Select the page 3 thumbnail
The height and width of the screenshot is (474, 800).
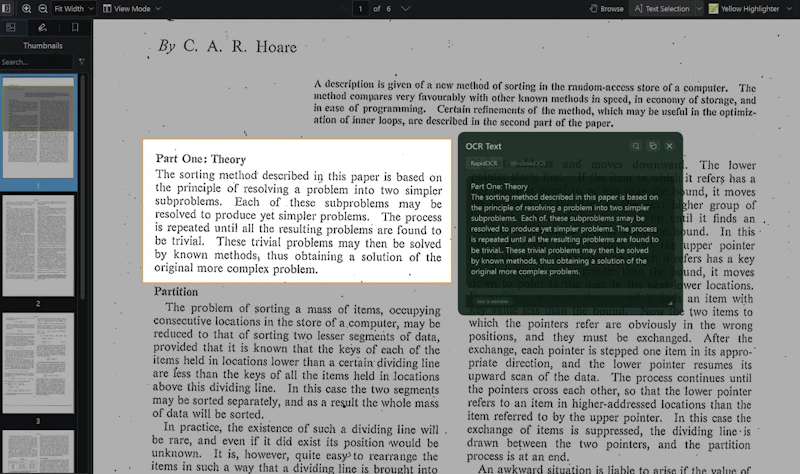click(x=38, y=363)
